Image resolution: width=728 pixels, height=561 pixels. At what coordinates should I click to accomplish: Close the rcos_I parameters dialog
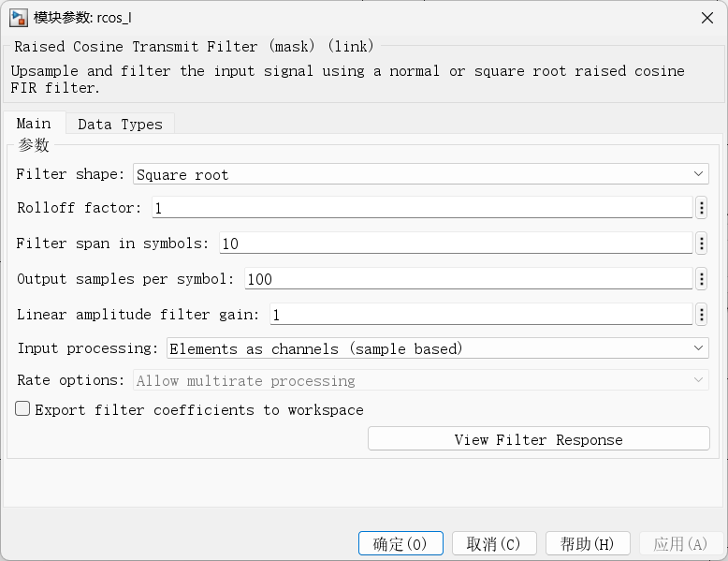click(706, 17)
